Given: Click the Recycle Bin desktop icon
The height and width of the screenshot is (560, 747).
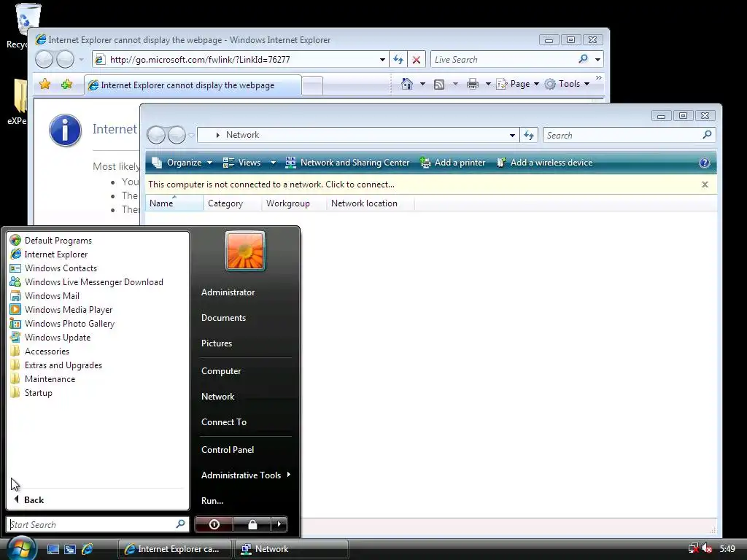Looking at the screenshot, I should [27, 19].
